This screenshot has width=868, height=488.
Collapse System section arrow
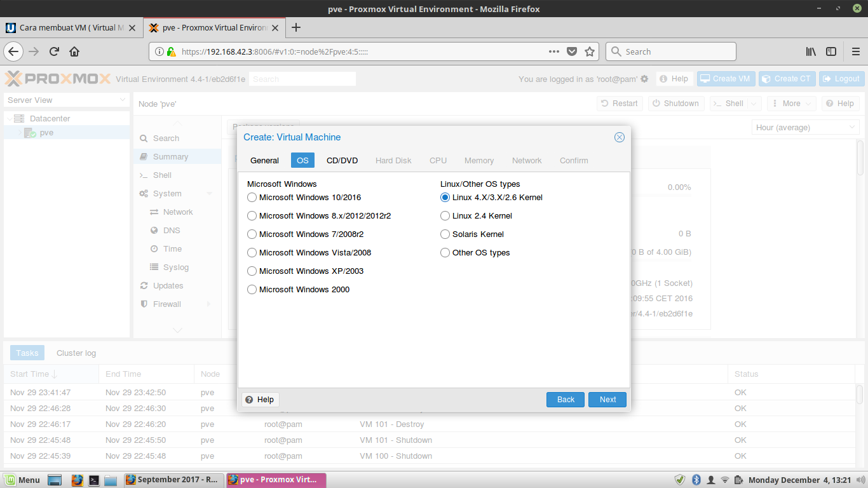[210, 194]
